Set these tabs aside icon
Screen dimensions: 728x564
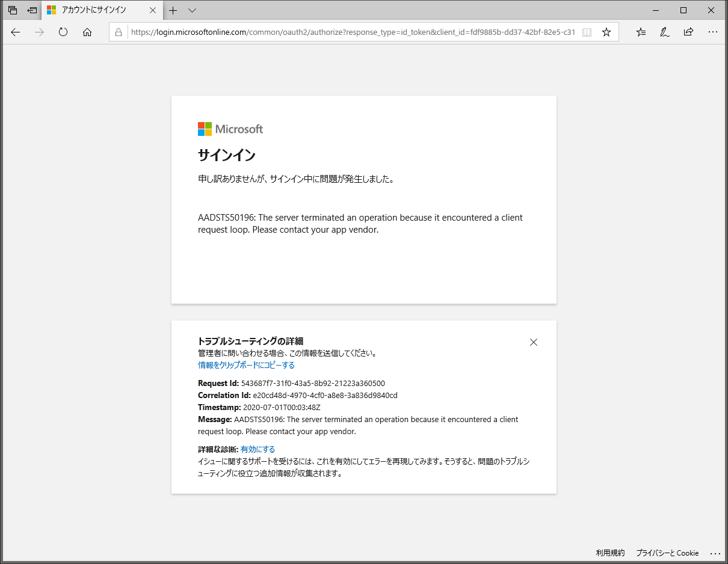32,10
